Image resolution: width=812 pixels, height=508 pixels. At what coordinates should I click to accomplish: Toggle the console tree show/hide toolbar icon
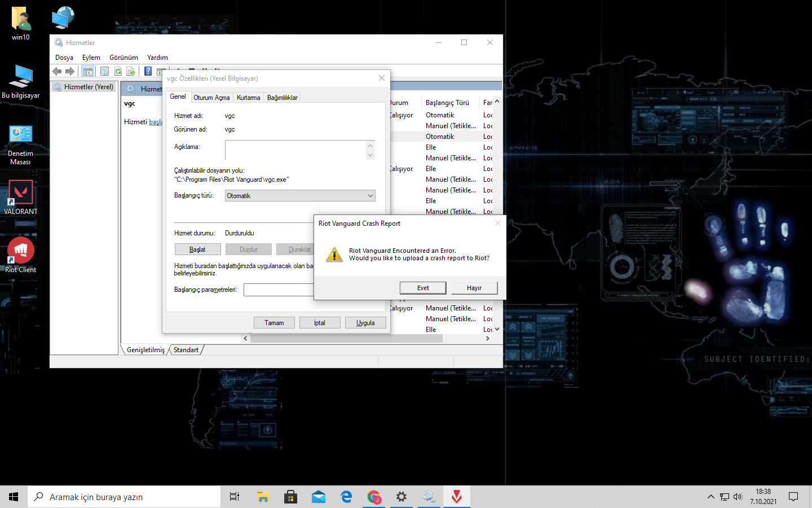point(87,71)
